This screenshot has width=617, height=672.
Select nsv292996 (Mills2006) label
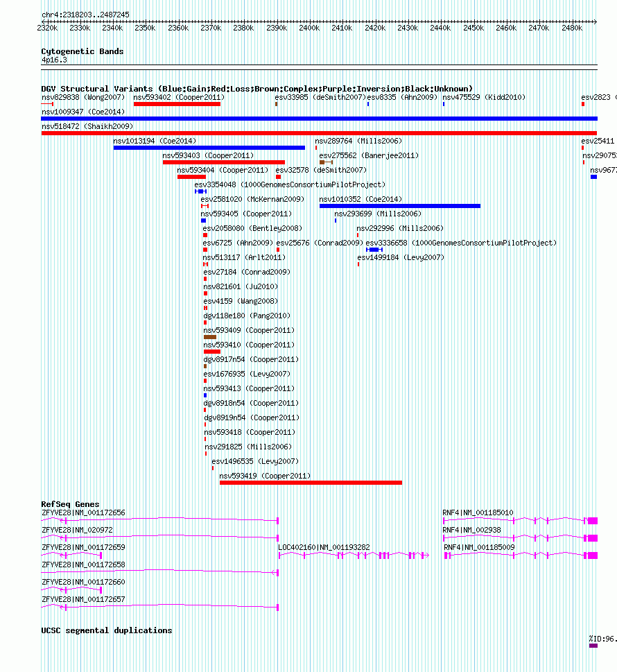[400, 228]
